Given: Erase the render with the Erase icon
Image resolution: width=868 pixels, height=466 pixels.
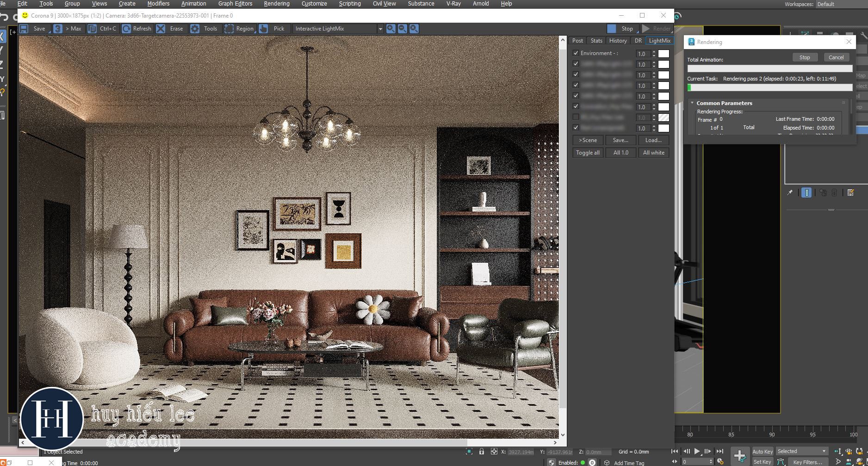Looking at the screenshot, I should (x=161, y=29).
